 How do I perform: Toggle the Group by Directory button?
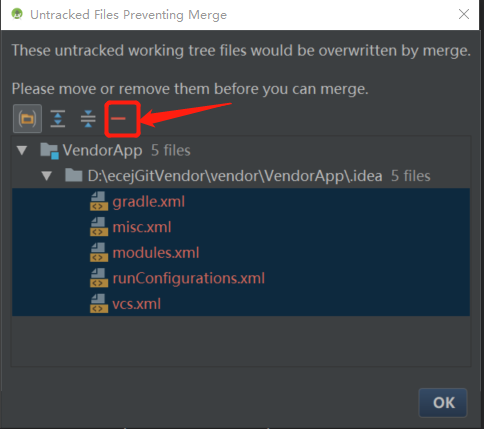27,118
